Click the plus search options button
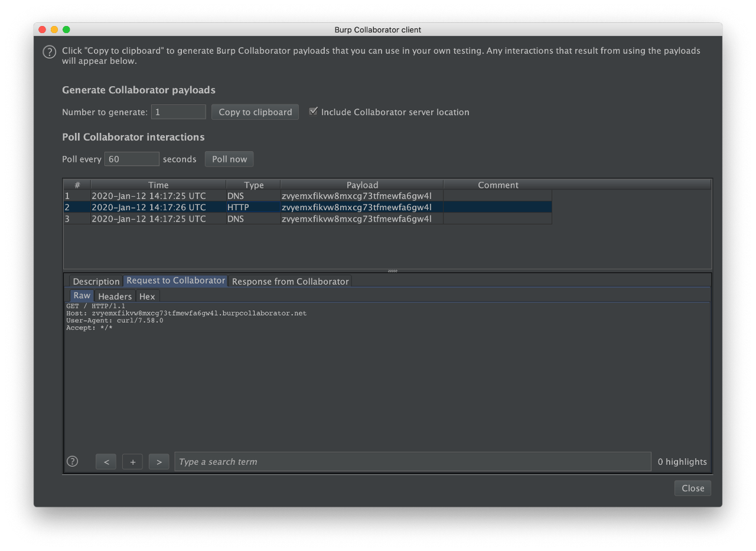 tap(132, 462)
